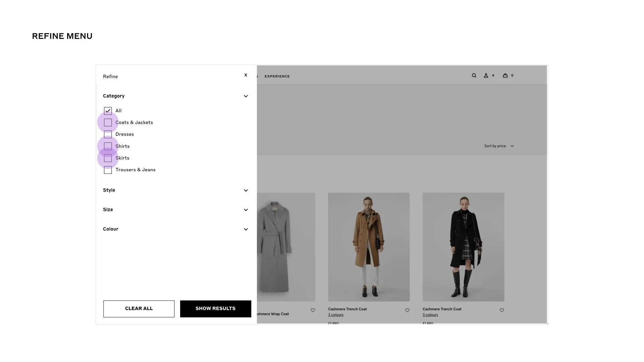644x362 pixels.
Task: Open the Sort by price dropdown
Action: click(x=499, y=146)
